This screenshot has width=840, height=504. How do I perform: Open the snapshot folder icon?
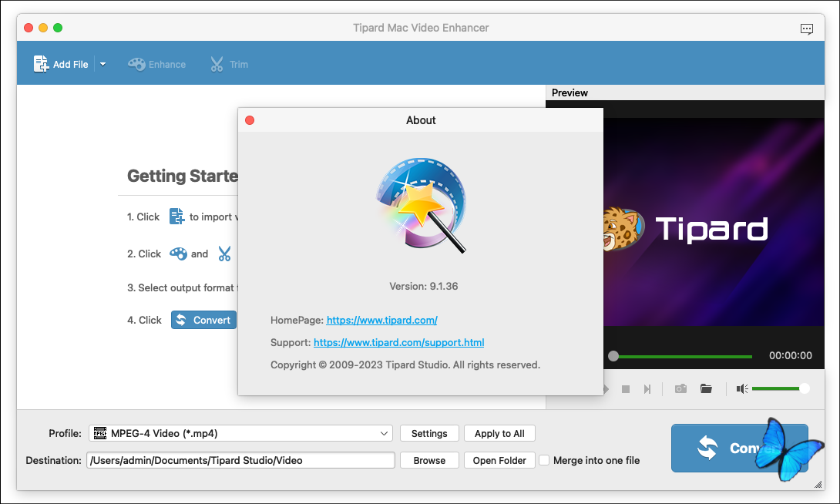pos(706,388)
